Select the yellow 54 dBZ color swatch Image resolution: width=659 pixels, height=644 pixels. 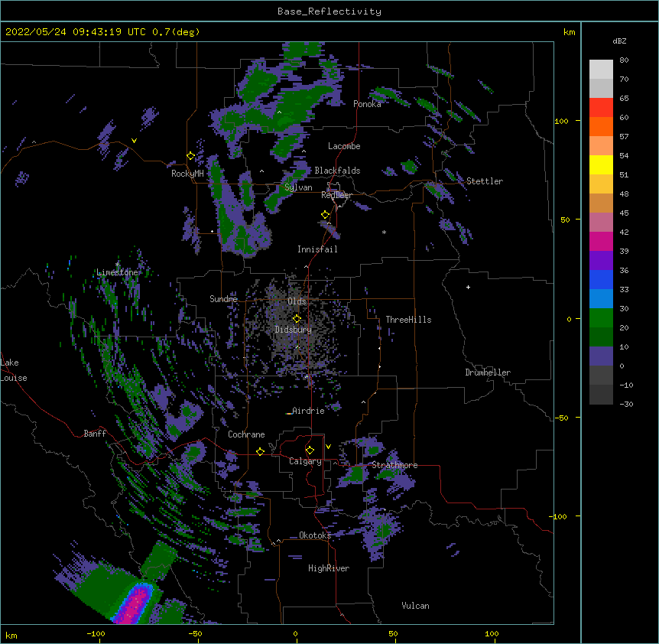coord(601,164)
